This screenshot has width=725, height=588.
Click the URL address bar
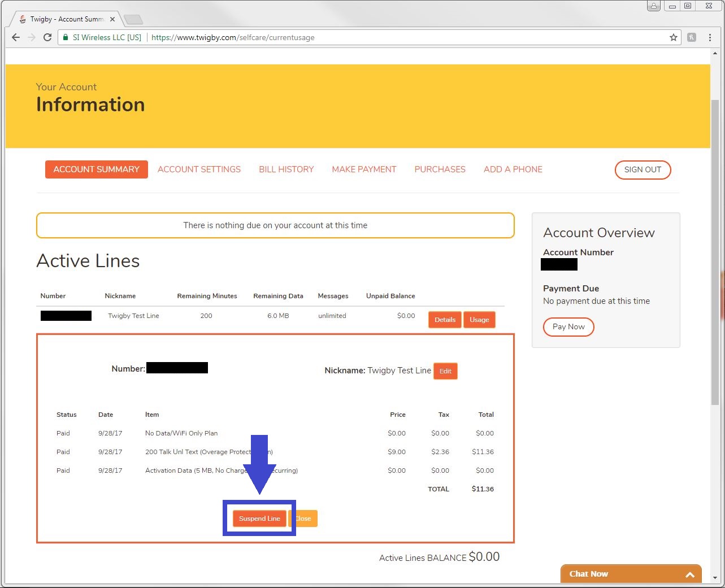(x=396, y=37)
